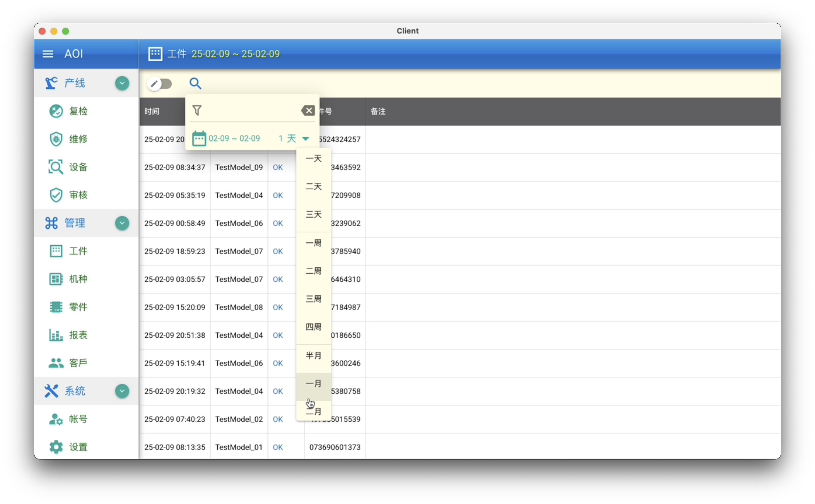Click the filter funnel icon
The image size is (815, 504).
click(197, 110)
